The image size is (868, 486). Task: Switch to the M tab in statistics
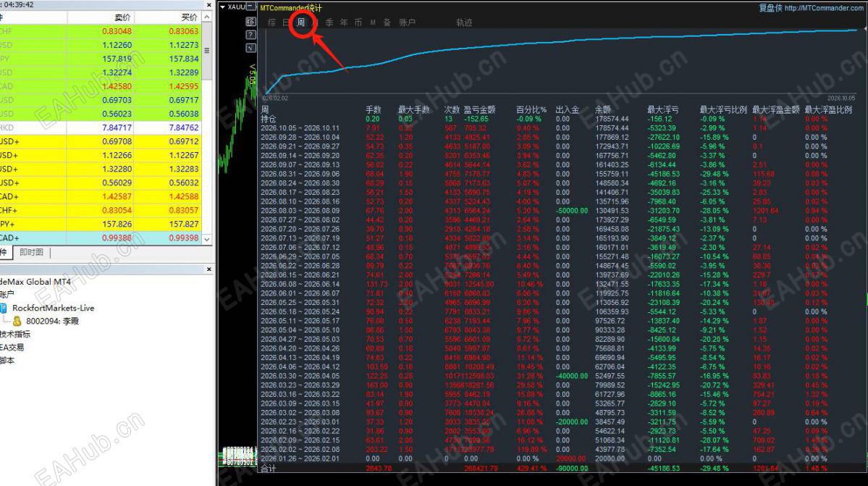[x=373, y=22]
